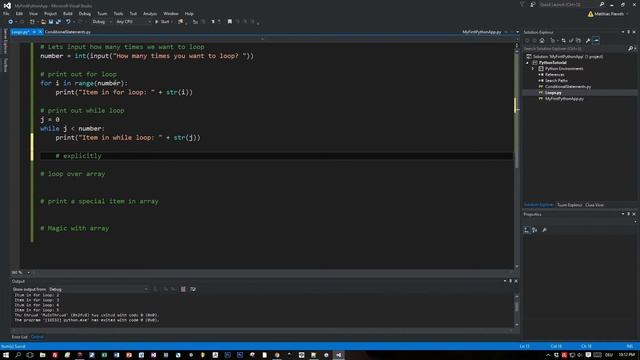Select the References tree item
Image resolution: width=640 pixels, height=360 pixels.
click(x=554, y=75)
